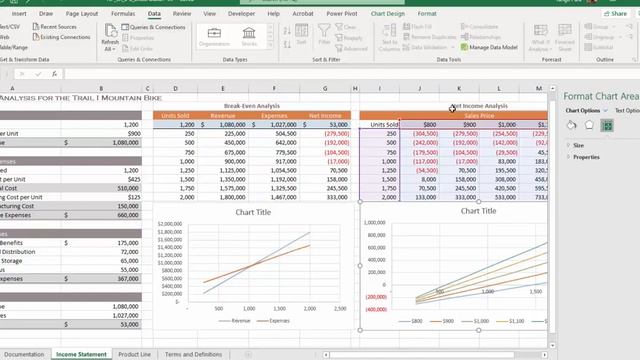Sort descending Z to A

[287, 44]
